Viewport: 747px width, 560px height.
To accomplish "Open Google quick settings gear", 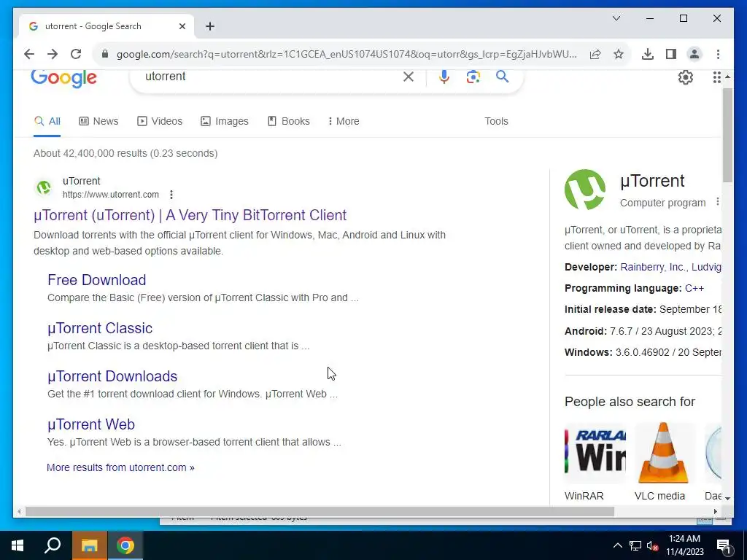I will 686,77.
